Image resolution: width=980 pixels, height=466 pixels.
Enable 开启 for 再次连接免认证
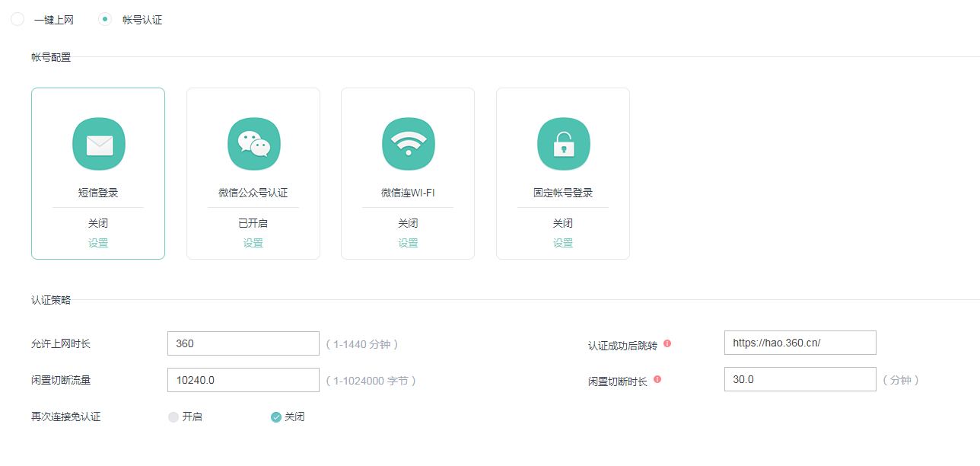point(173,417)
